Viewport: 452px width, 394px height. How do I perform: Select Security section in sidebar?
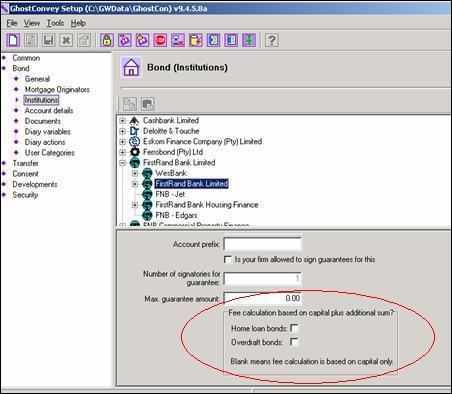pyautogui.click(x=25, y=195)
